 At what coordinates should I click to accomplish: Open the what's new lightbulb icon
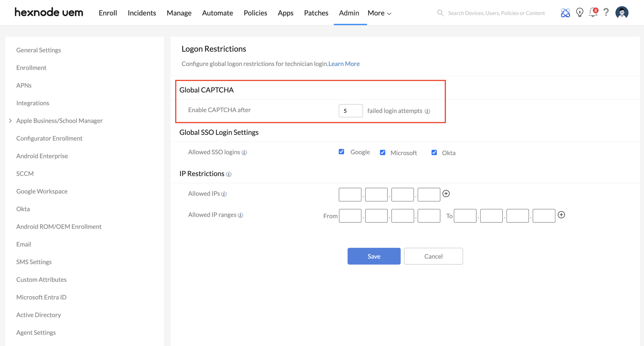579,13
